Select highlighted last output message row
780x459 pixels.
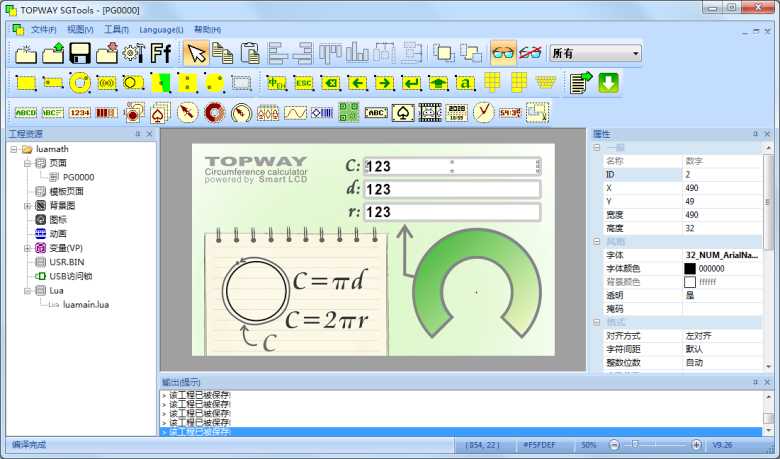pyautogui.click(x=461, y=432)
